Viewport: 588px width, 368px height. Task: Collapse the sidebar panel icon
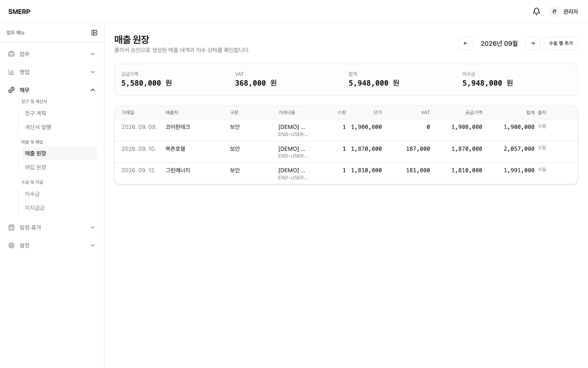(x=94, y=33)
